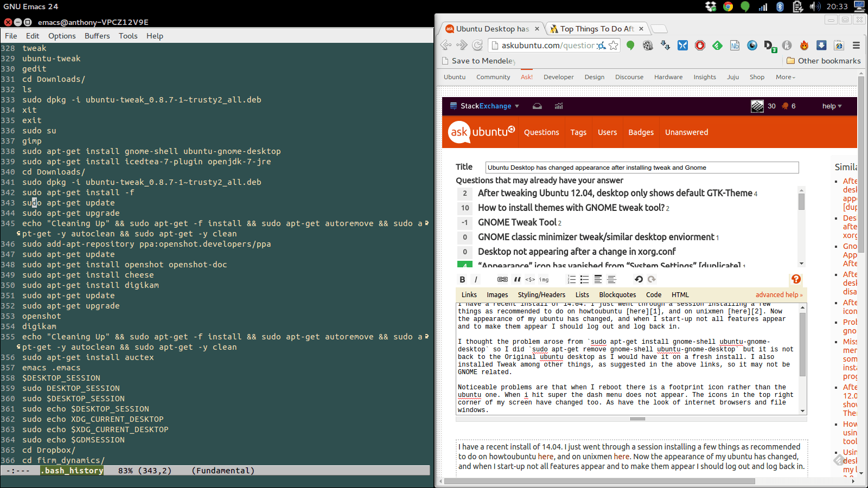Insert a hyperlink using the editor link icon
This screenshot has width=868, height=488.
[x=502, y=279]
